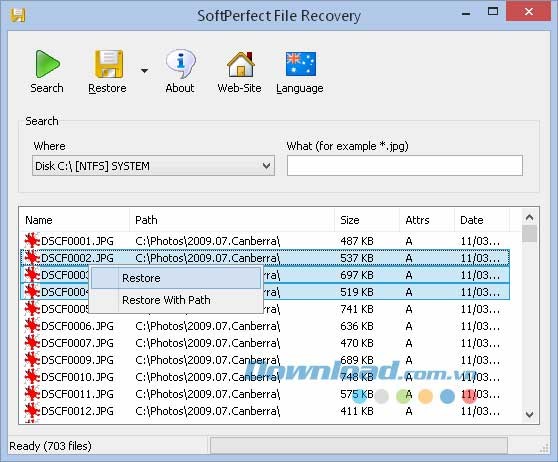Expand the Restore button dropdown arrow
Screen dimensions: 558x462
click(144, 71)
